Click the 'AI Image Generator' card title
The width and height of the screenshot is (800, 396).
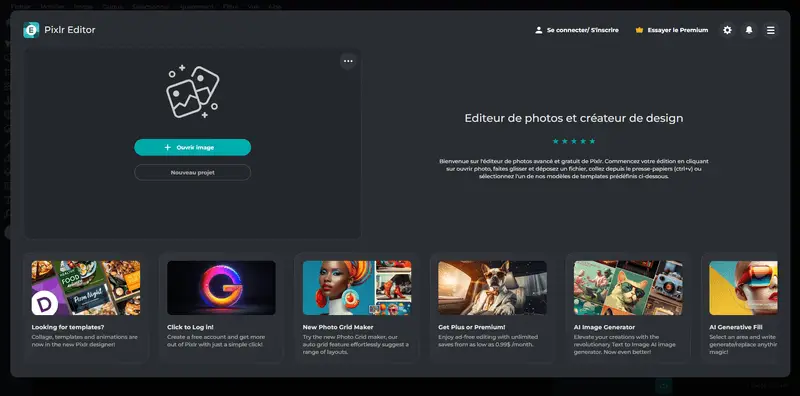605,327
